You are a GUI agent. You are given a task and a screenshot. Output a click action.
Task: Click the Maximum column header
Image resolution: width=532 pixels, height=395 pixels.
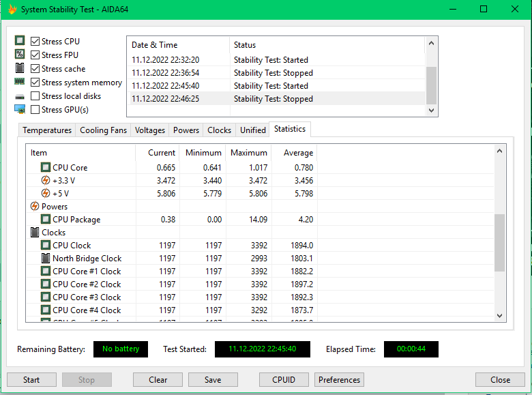(249, 153)
